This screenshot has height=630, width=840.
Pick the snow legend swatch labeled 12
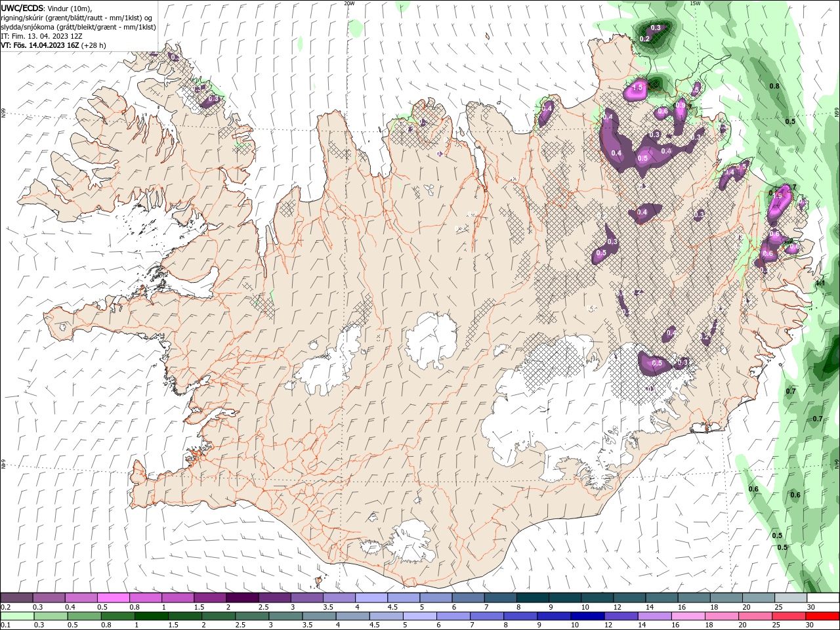630,598
